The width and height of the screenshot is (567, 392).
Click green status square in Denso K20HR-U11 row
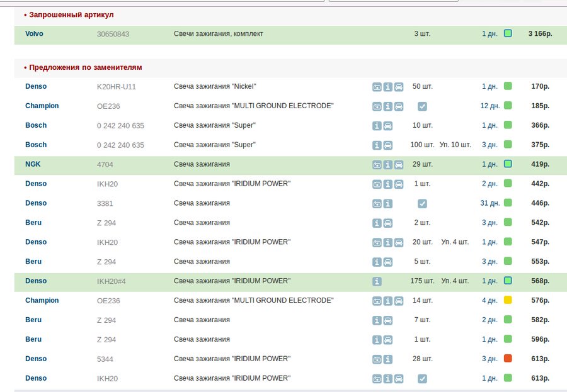[x=508, y=86]
